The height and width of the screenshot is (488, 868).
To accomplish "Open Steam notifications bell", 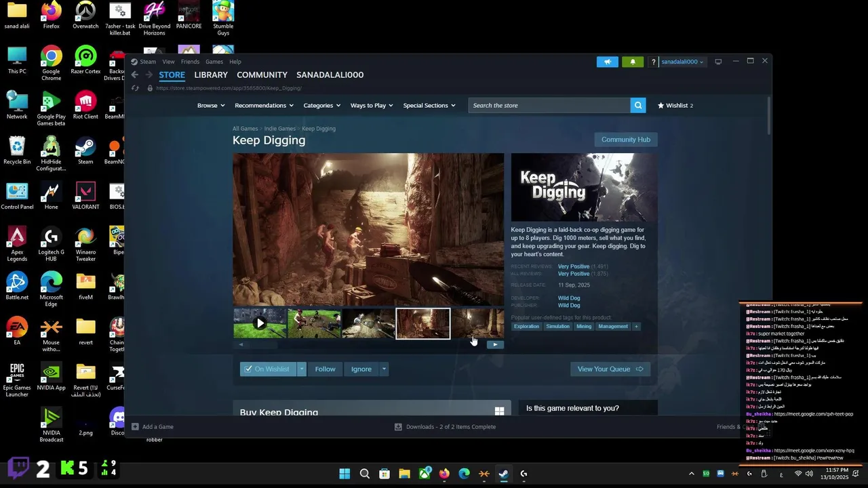I will point(633,62).
